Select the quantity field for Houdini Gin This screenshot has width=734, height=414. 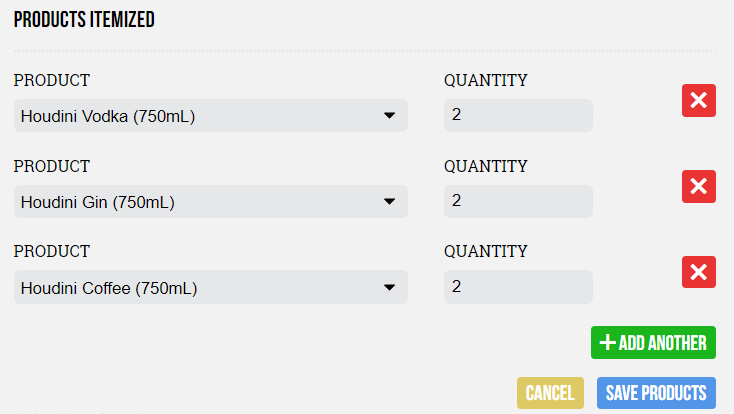[518, 201]
